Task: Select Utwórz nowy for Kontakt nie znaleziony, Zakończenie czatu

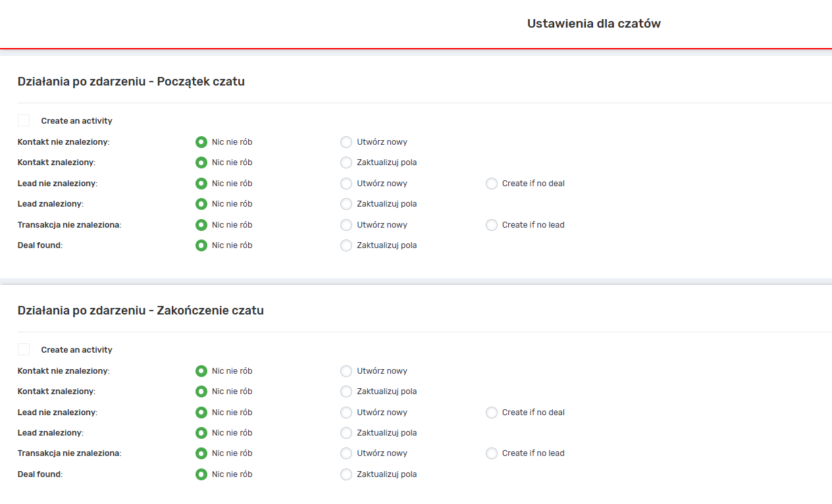Action: coord(346,371)
